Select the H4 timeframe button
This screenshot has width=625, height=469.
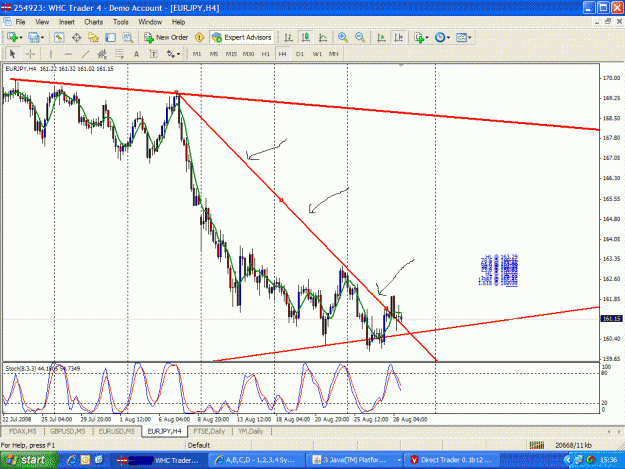[x=283, y=54]
